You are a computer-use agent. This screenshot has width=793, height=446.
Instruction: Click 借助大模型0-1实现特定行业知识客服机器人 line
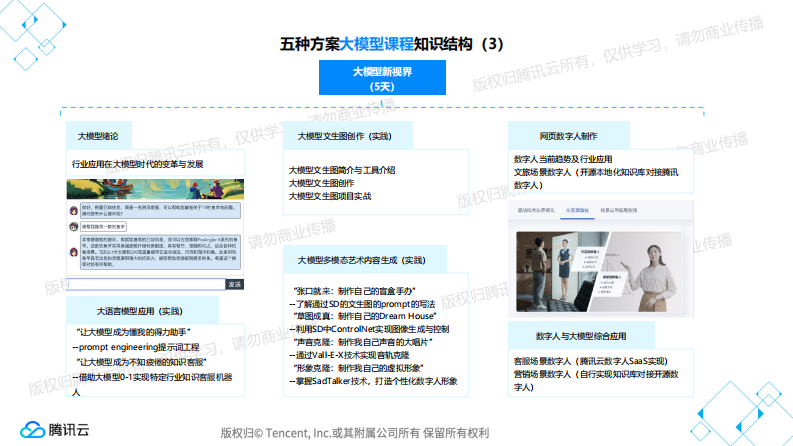(x=152, y=384)
